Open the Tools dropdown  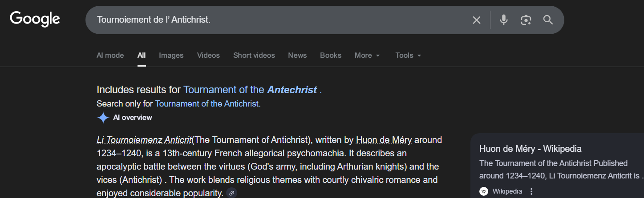click(408, 55)
